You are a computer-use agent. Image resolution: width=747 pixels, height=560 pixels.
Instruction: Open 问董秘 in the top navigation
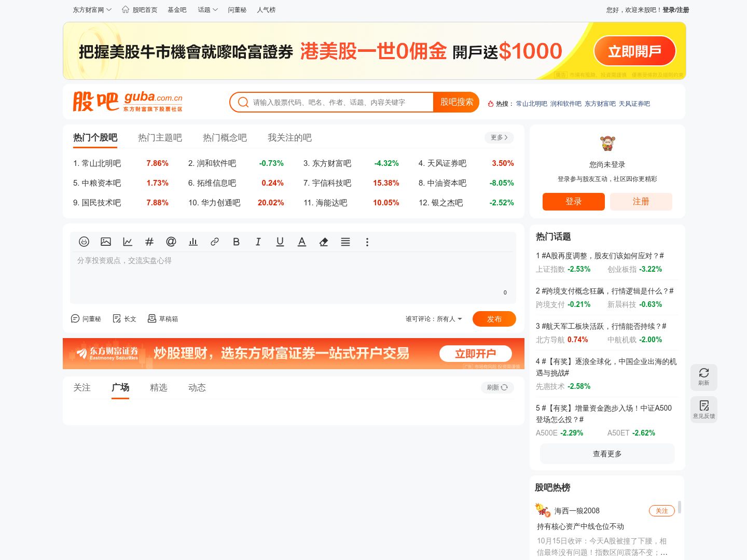[237, 10]
